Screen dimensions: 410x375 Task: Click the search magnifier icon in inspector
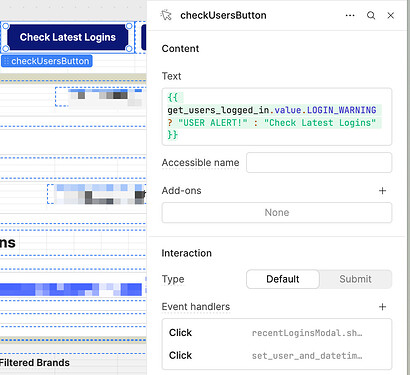coord(371,15)
